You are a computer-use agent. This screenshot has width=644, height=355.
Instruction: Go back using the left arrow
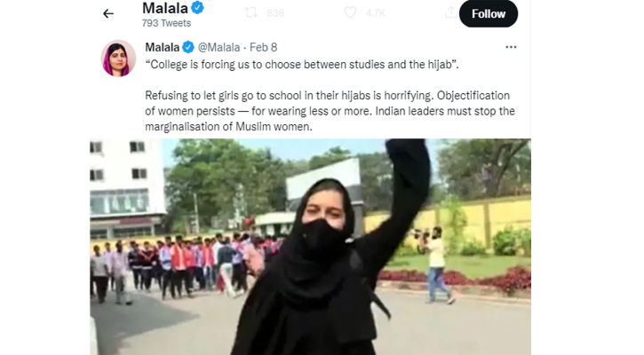click(108, 14)
